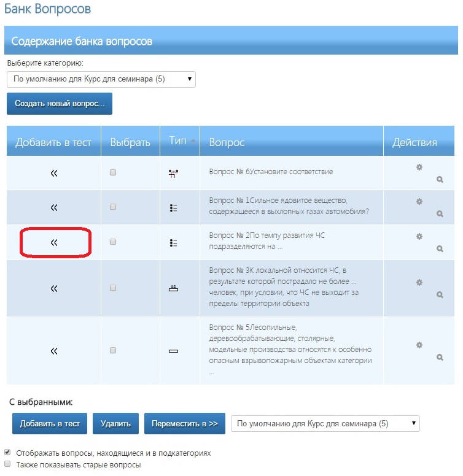Open edit gear for Вопрос № 2
The image size is (463, 476).
419,236
